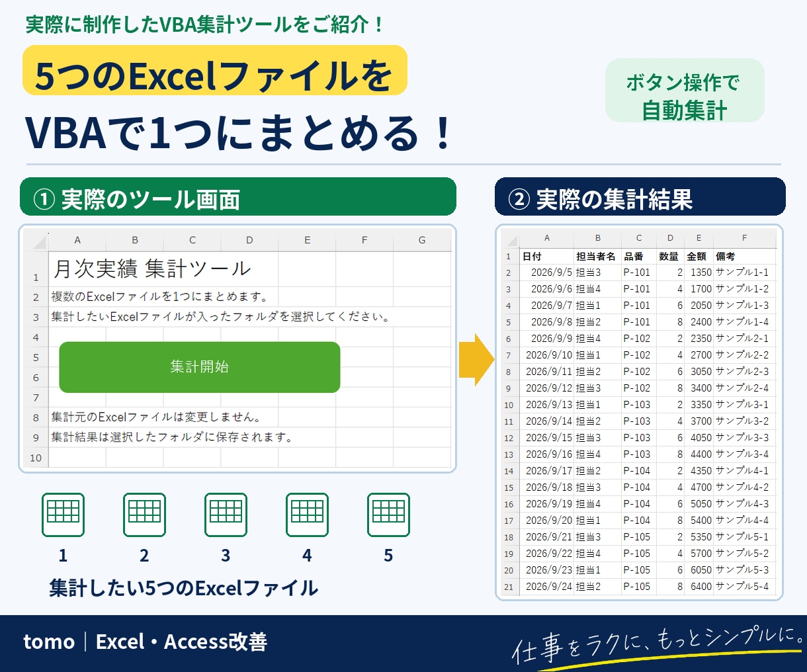Screen dimensions: 807x672
Task: Click cell titled 月次実績 集計ツール
Action: (x=152, y=269)
